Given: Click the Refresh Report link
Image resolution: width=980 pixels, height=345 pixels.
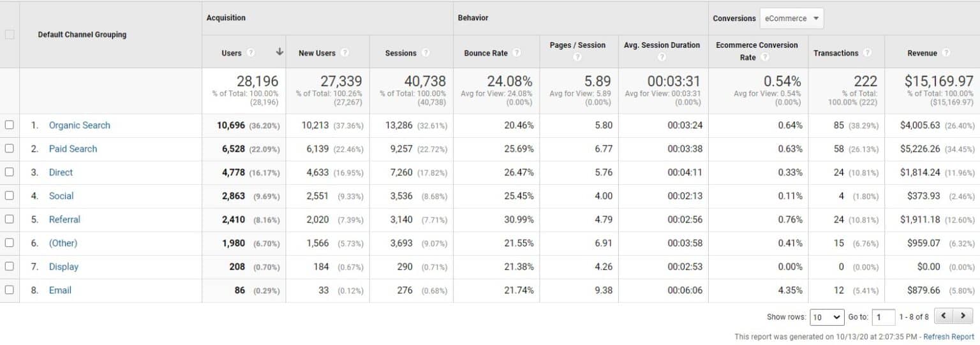Looking at the screenshot, I should coord(949,337).
